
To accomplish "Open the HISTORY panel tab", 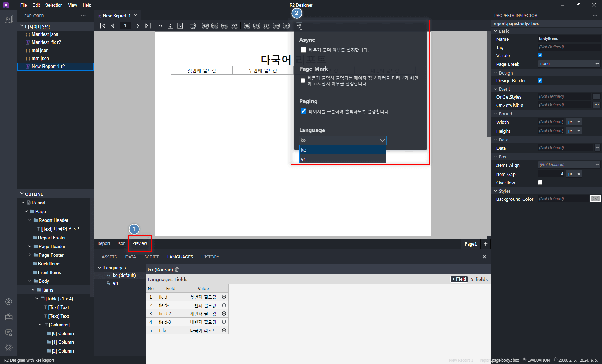I will [210, 257].
